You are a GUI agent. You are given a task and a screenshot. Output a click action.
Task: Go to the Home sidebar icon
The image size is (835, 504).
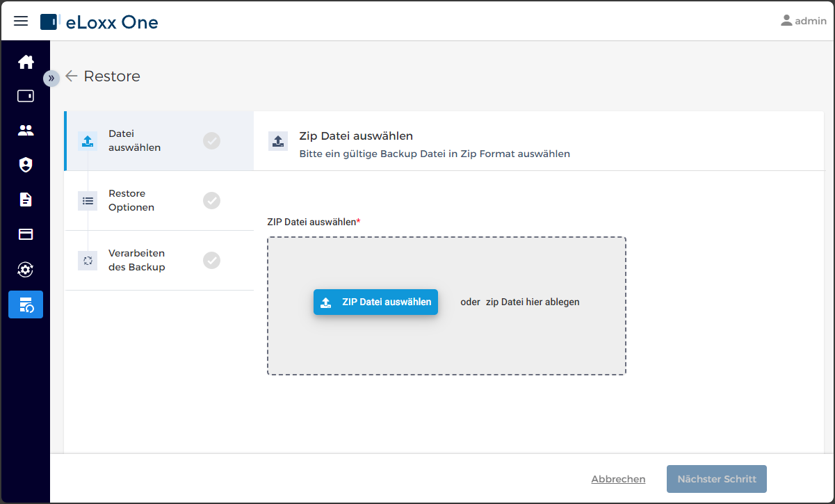pyautogui.click(x=26, y=62)
